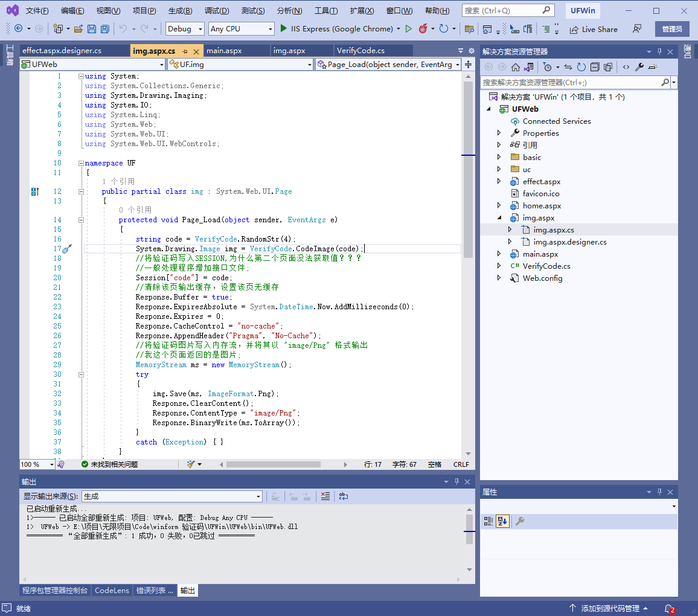
Task: Open the 文件(F) menu
Action: (37, 11)
